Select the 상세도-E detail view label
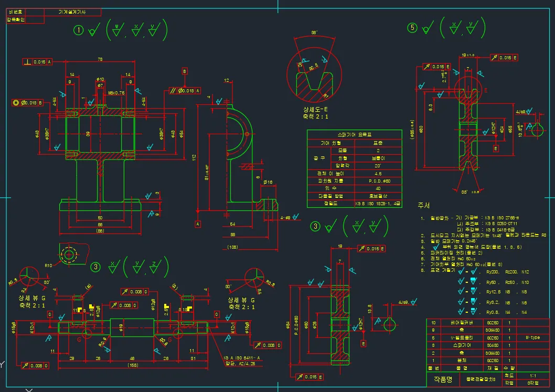 (x=315, y=109)
